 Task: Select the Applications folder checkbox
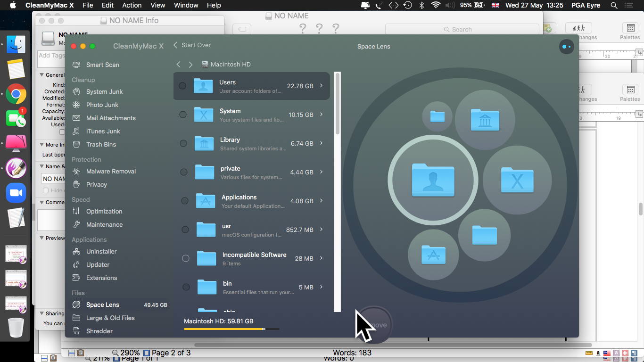[x=185, y=201]
